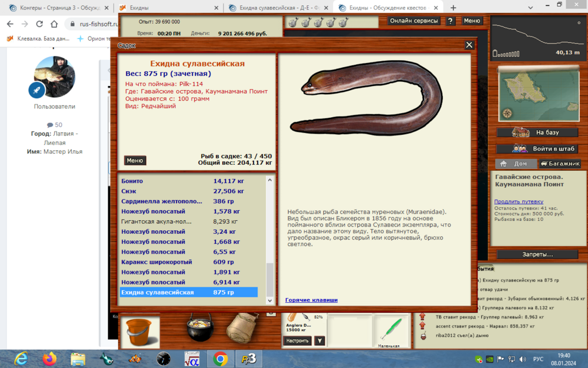The height and width of the screenshot is (368, 588).
Task: Click the orange bucket icon
Action: click(x=139, y=331)
